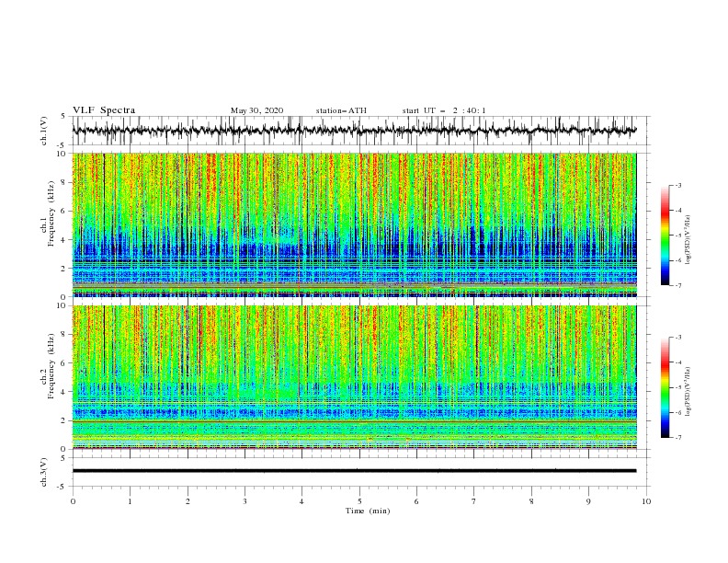Click the ch.1 spectrogram color bar

(665, 236)
